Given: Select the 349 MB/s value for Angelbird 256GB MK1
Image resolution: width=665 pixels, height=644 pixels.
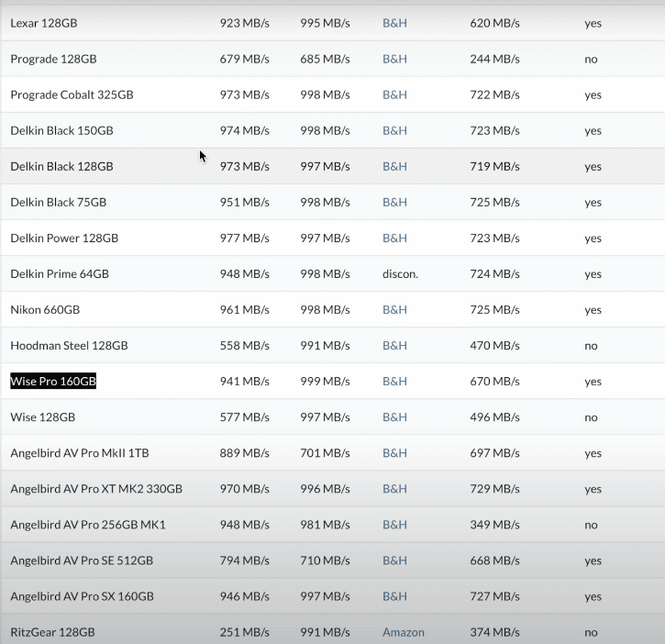Looking at the screenshot, I should pyautogui.click(x=494, y=525).
